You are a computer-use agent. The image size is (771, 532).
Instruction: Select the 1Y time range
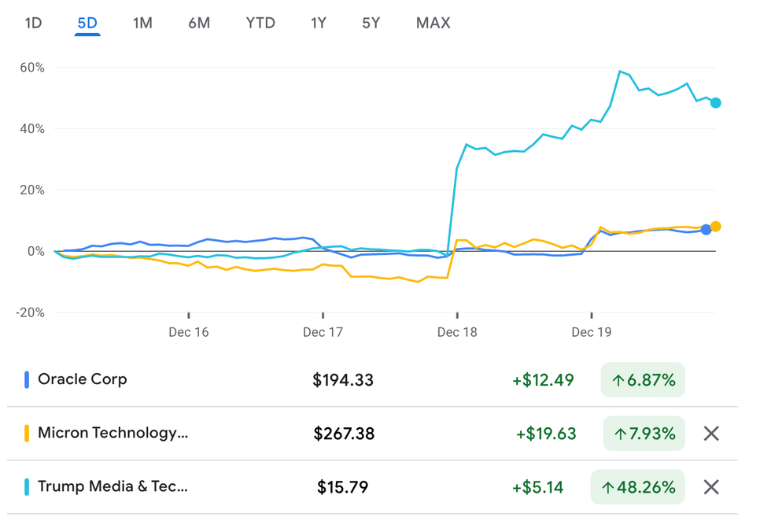click(318, 23)
